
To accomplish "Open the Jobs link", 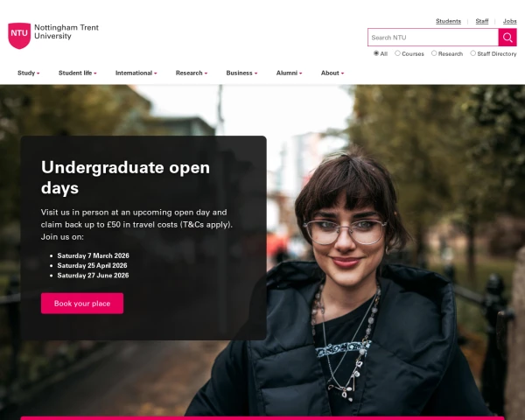I will [x=509, y=21].
